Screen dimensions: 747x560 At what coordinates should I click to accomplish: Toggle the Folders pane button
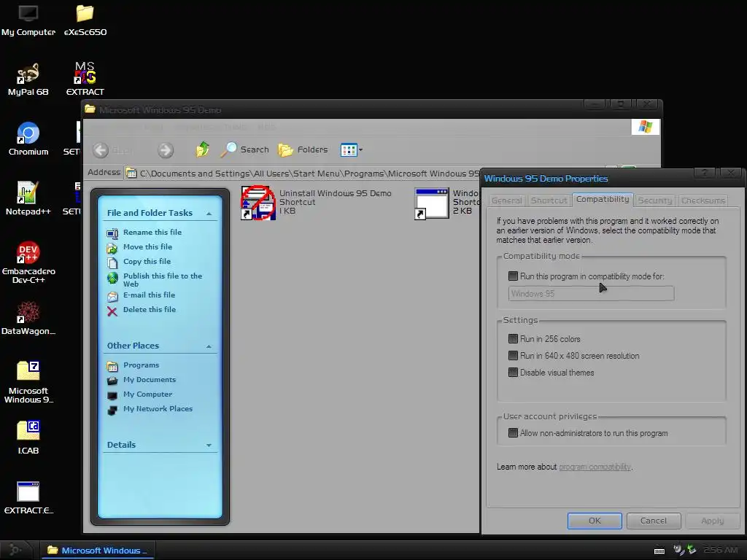[303, 149]
